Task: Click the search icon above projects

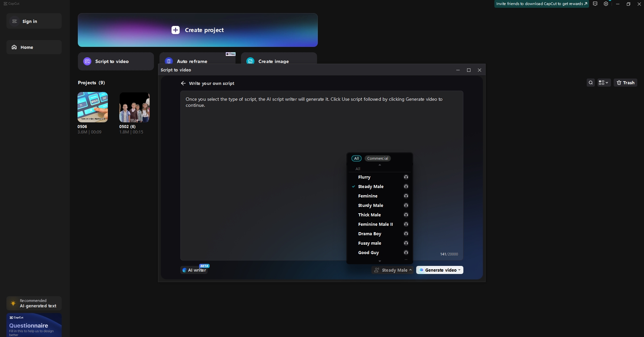Action: tap(590, 83)
